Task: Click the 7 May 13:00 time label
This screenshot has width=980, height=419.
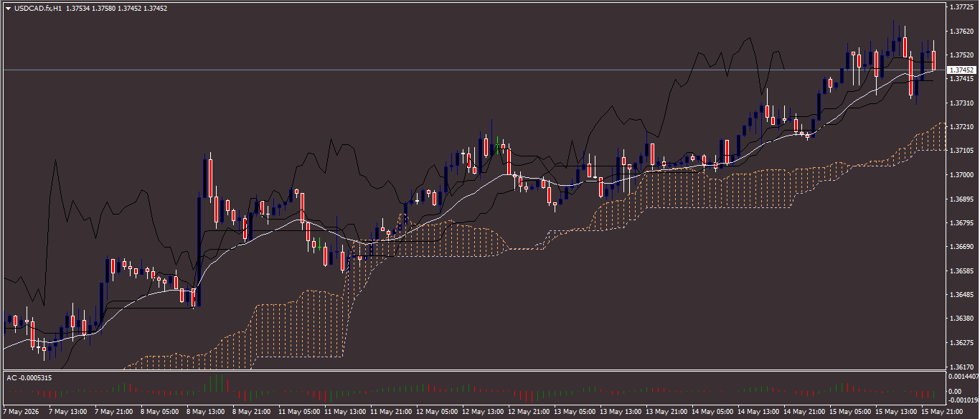Action: pyautogui.click(x=67, y=413)
